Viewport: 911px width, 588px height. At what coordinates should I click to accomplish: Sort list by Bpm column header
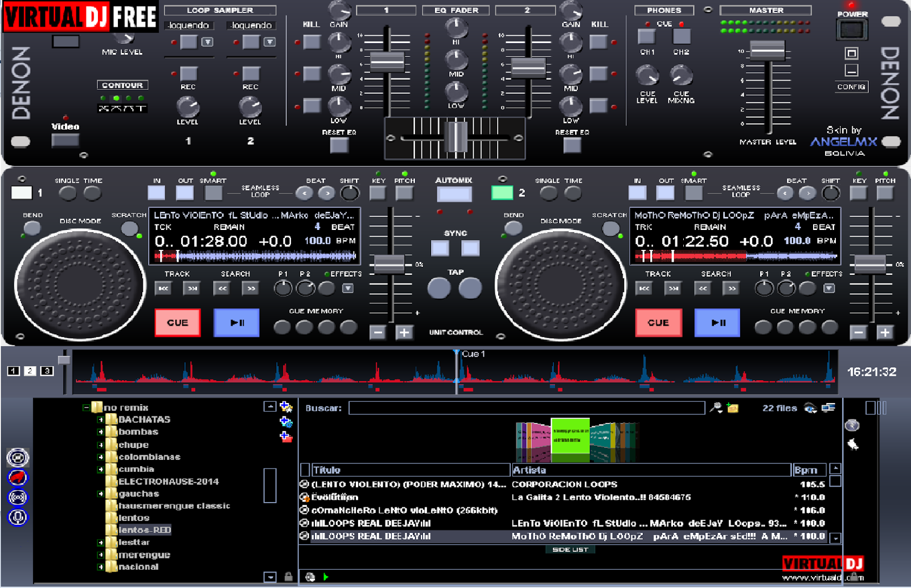click(x=809, y=470)
